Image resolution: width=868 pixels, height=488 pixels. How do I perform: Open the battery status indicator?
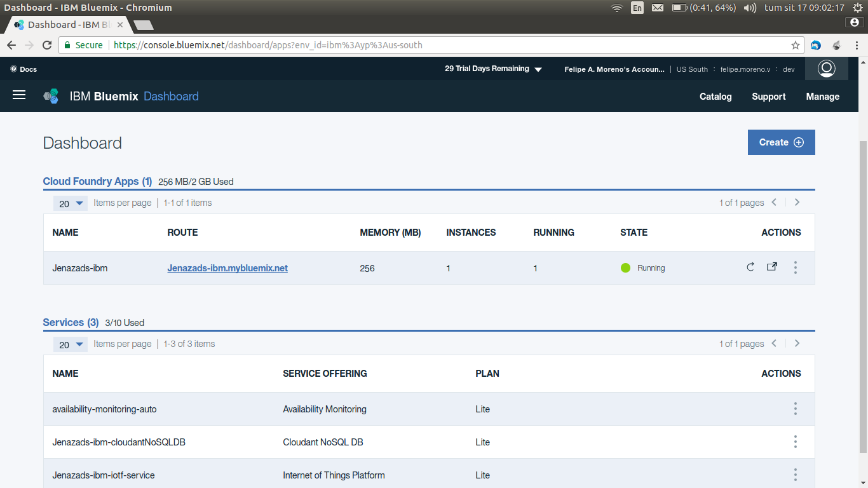pos(704,8)
